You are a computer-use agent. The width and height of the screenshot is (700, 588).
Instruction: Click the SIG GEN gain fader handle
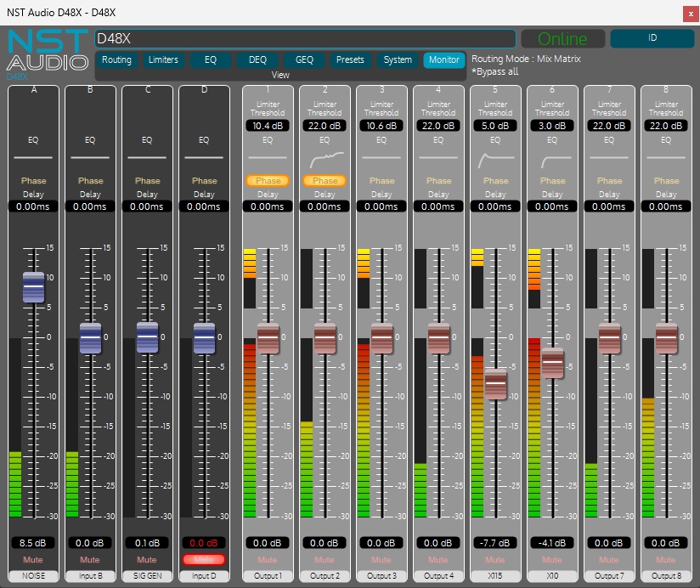click(x=147, y=337)
